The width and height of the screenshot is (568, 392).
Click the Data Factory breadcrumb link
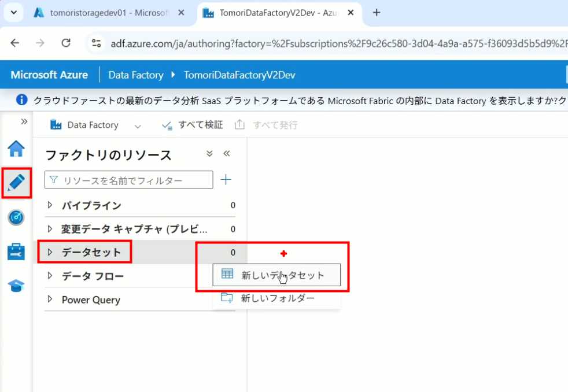tap(135, 75)
